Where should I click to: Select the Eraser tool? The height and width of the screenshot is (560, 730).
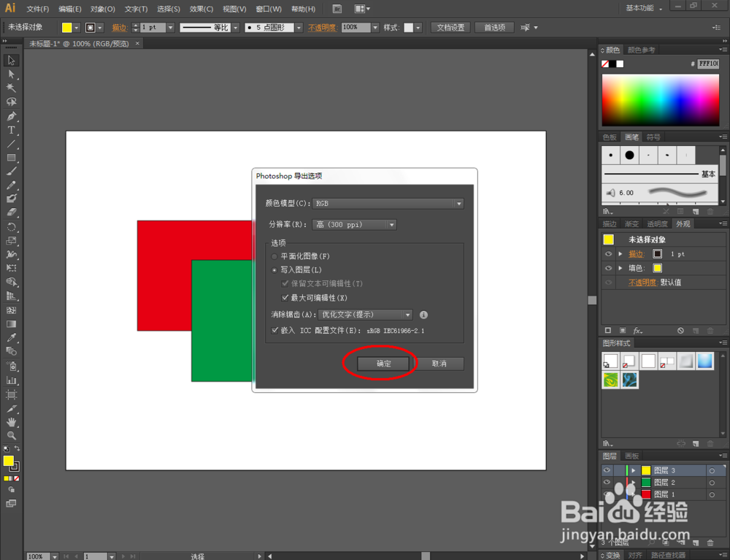11,212
